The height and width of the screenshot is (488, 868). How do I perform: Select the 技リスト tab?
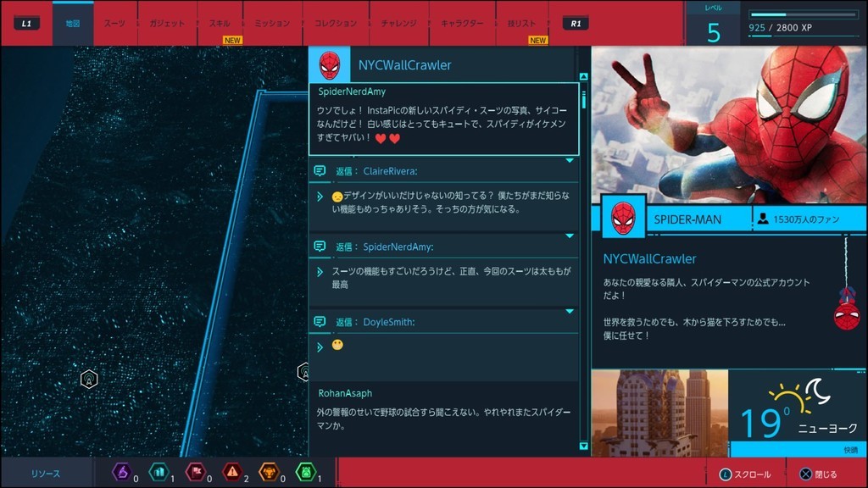(x=521, y=23)
